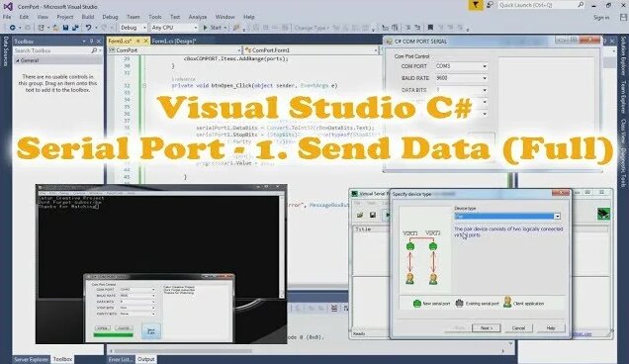Open the Window menu
The height and width of the screenshot is (364, 629).
tap(225, 17)
